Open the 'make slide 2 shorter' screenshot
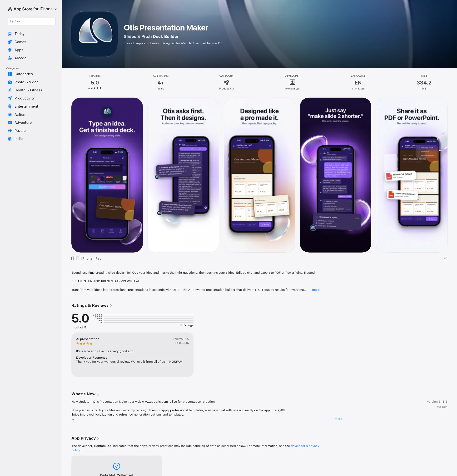 pos(336,175)
